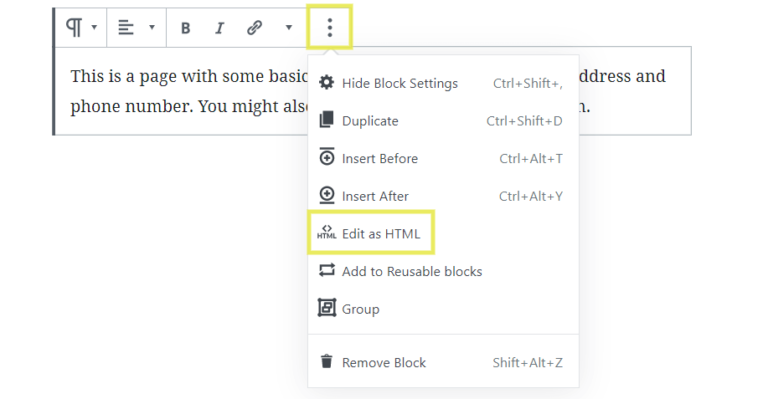Click the paragraph block type icon
Viewport: 768px width, 399px height.
point(74,27)
